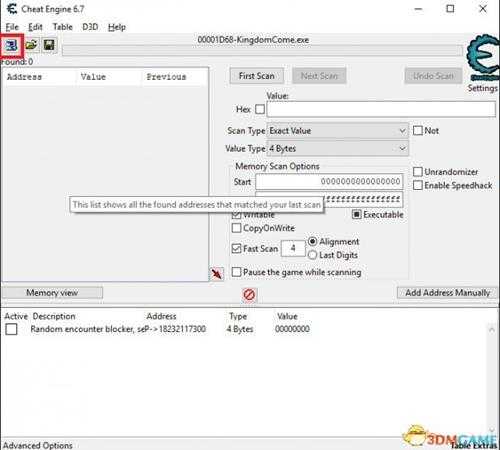Click the open cheat table folder icon
The width and height of the screenshot is (500, 450).
coord(31,45)
